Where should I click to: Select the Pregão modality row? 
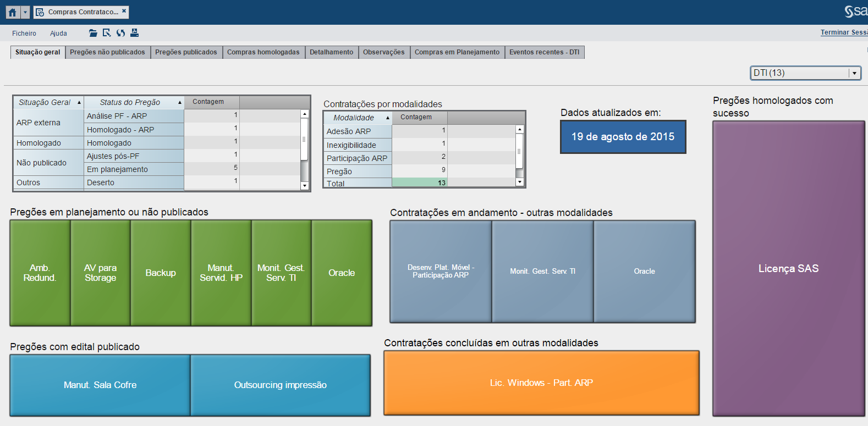pyautogui.click(x=358, y=171)
